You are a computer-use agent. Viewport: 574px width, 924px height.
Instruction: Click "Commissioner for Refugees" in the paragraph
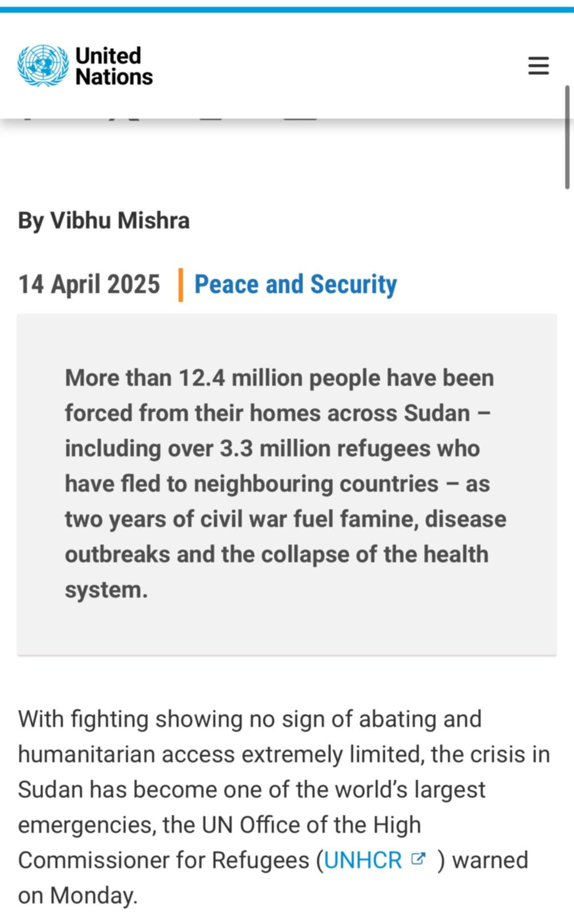(164, 860)
